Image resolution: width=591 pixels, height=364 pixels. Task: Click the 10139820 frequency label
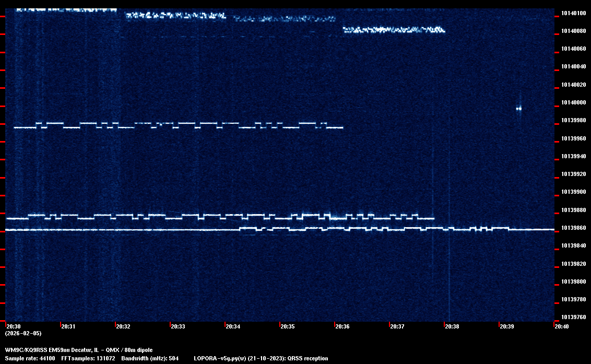(x=573, y=264)
